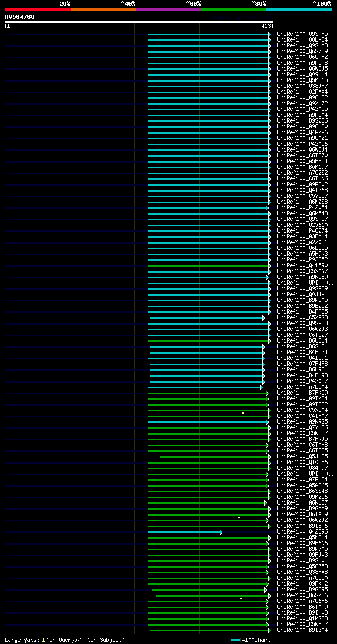Open hit UniRef100_Q8LA84
This screenshot has width=337, height=644.
click(x=302, y=39)
